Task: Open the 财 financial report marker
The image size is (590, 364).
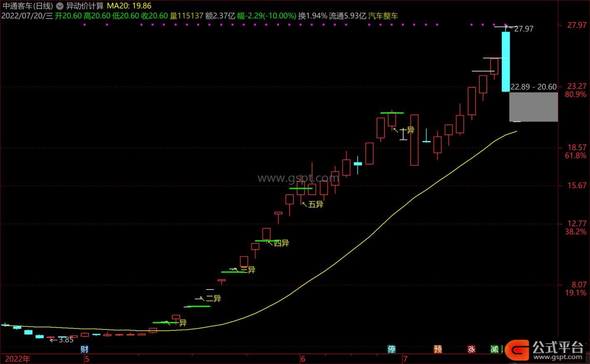Action: (84, 349)
